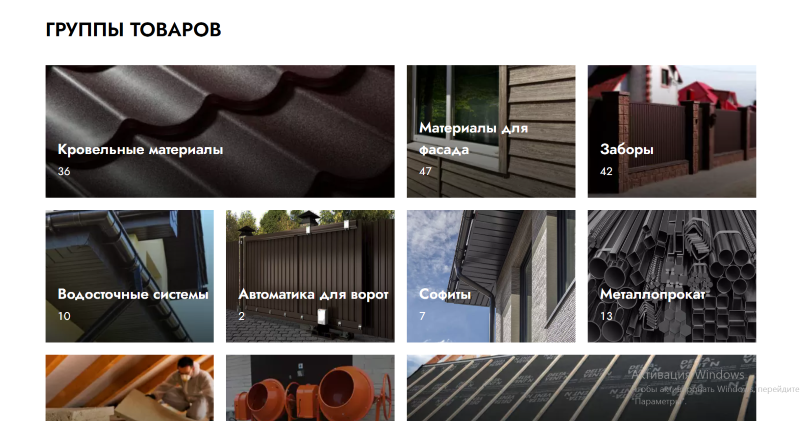Image resolution: width=800 pixels, height=421 pixels.
Task: Open the Софиты category tile
Action: pyautogui.click(x=491, y=276)
